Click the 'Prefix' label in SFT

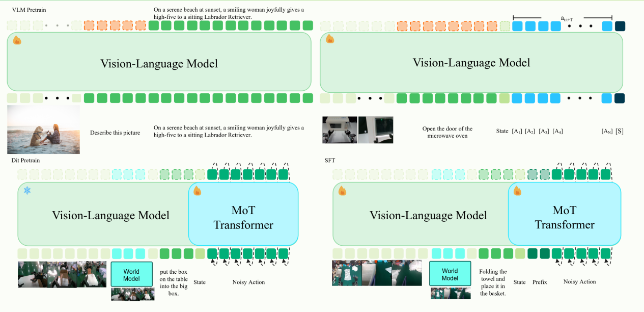(540, 282)
